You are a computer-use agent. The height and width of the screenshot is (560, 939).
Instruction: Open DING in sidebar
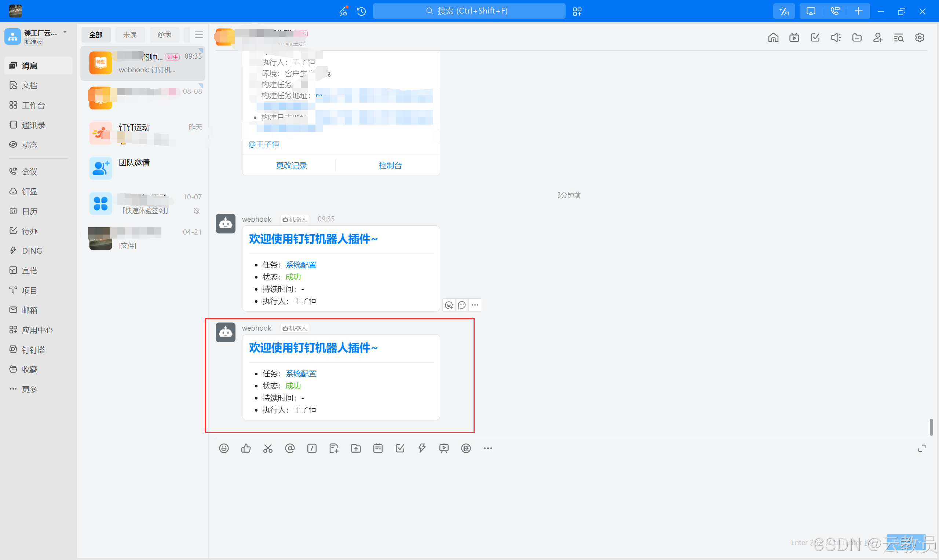pyautogui.click(x=38, y=251)
